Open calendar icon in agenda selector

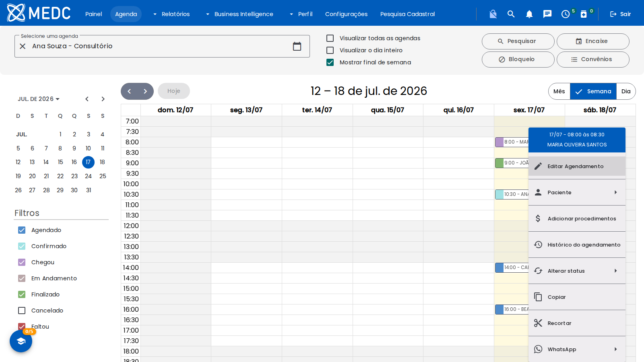pyautogui.click(x=297, y=46)
